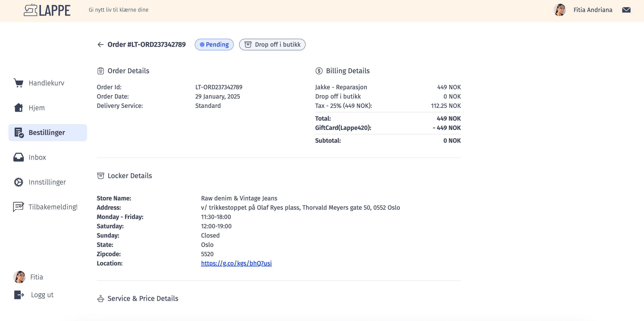Click the Logg ut exit icon
The image size is (644, 321).
point(19,295)
